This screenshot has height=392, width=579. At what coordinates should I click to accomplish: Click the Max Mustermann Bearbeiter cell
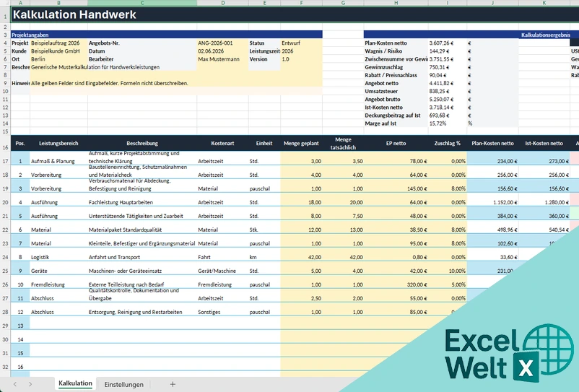point(222,59)
